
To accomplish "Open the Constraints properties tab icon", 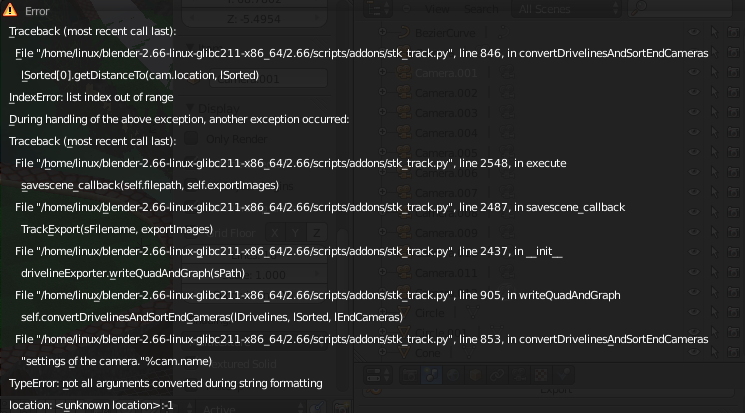I will tap(497, 373).
